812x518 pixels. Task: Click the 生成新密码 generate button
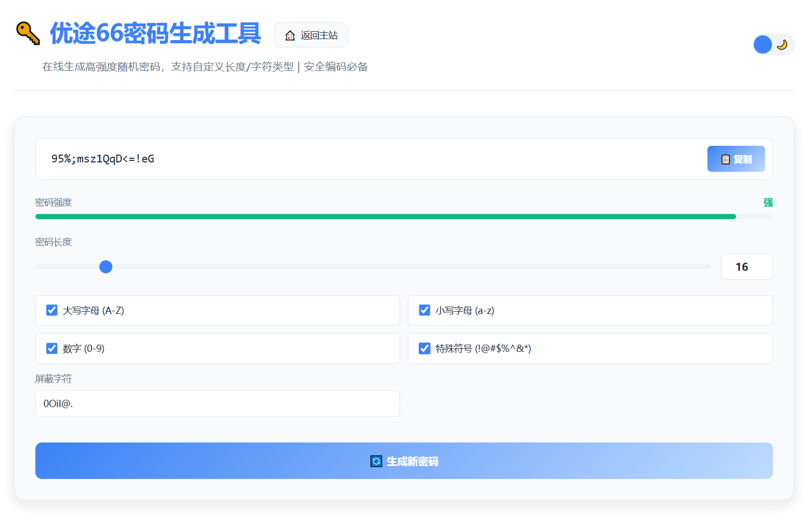tap(404, 461)
